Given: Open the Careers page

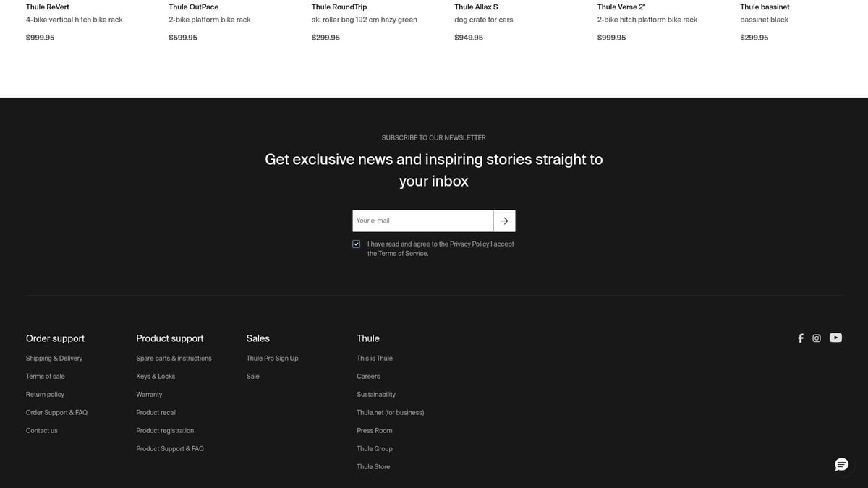Looking at the screenshot, I should click(368, 377).
